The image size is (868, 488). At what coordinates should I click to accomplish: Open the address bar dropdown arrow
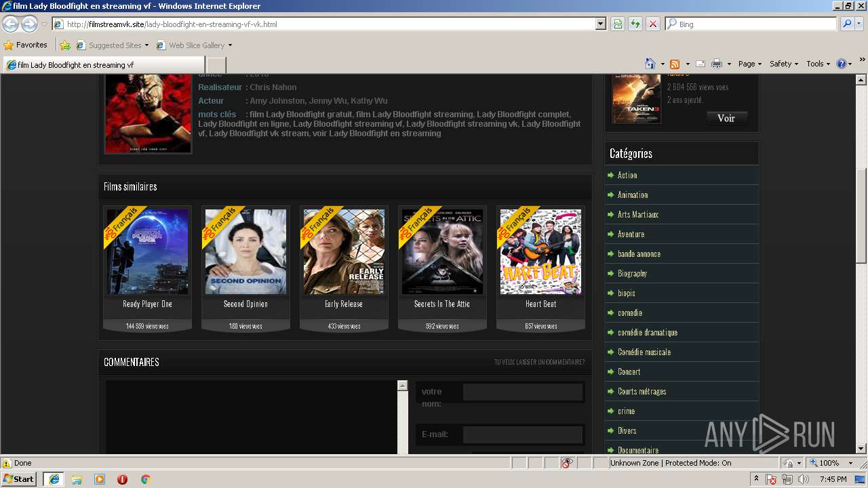tap(600, 24)
